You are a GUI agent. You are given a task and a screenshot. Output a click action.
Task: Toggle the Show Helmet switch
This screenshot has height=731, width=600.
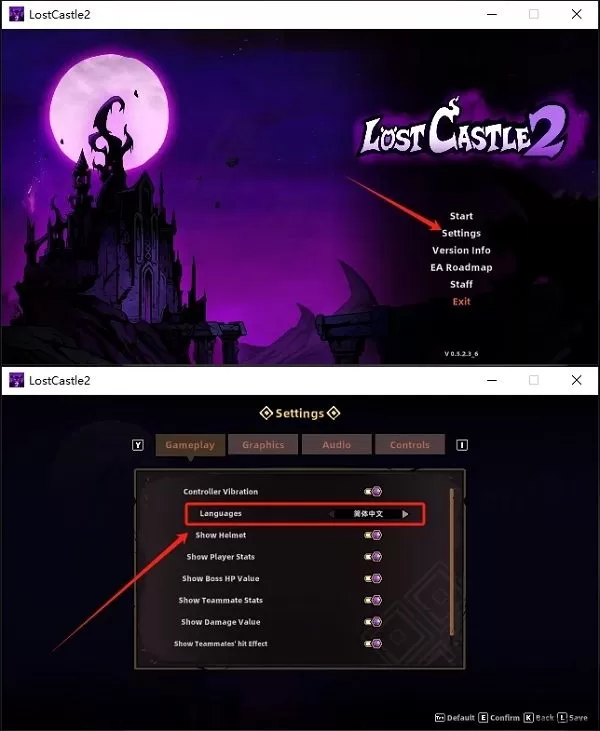pos(373,535)
